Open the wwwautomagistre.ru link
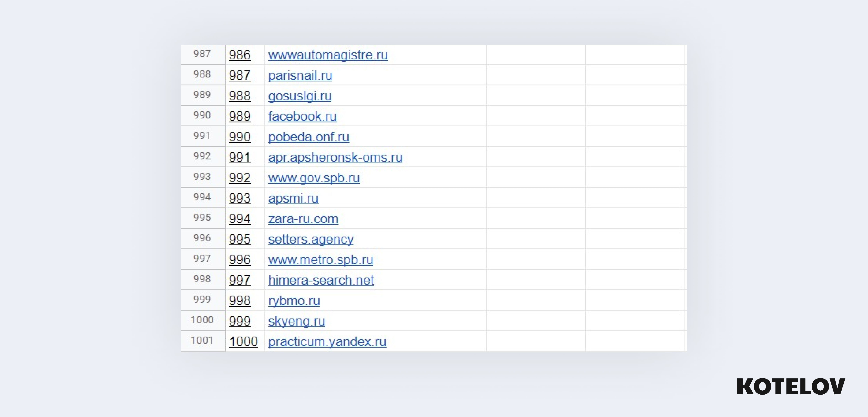The width and height of the screenshot is (868, 417). click(328, 55)
